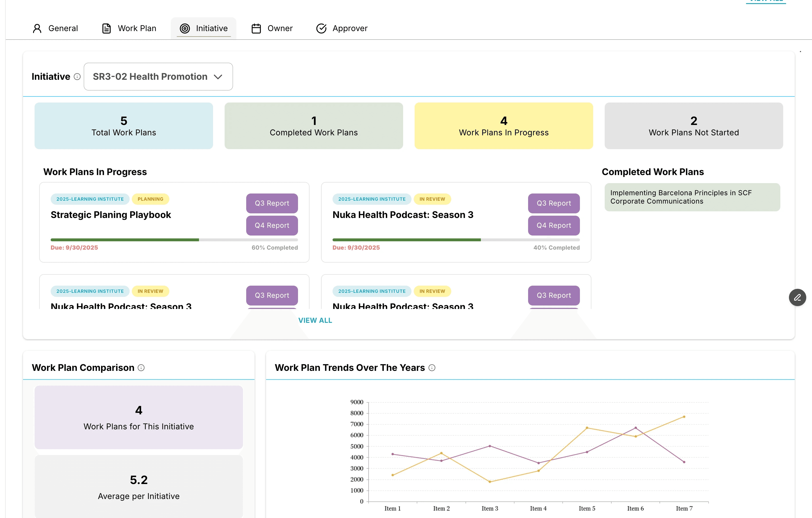Screen dimensions: 812x518
Task: Click Strategic Planing Playbook progress bar
Action: (x=174, y=240)
